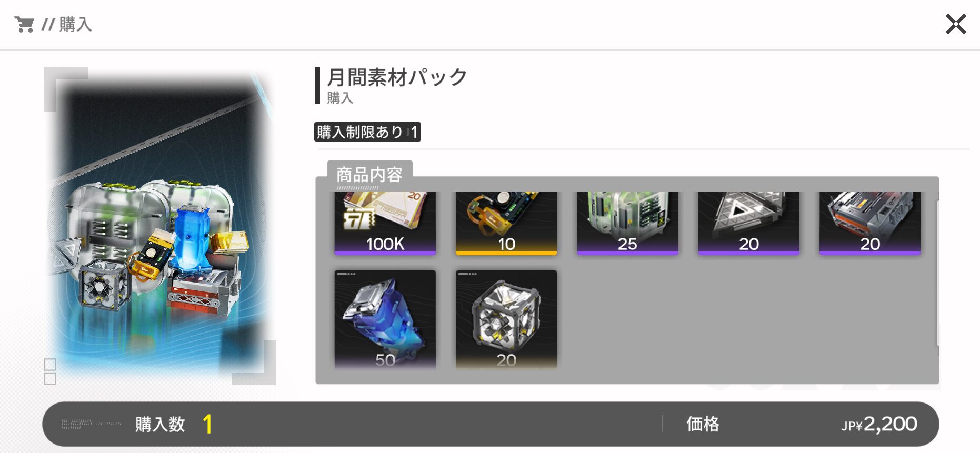This screenshot has height=453, width=980.
Task: Open the 商品内容 tab
Action: 369,175
